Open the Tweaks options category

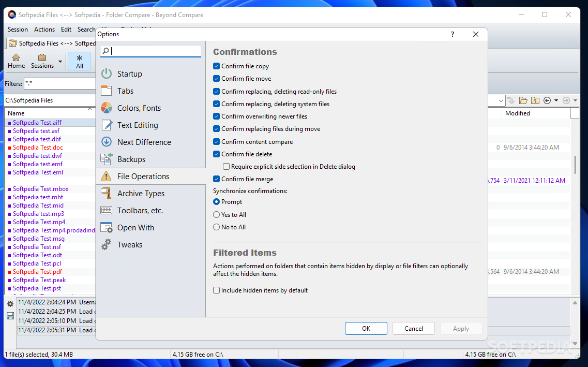151,245
